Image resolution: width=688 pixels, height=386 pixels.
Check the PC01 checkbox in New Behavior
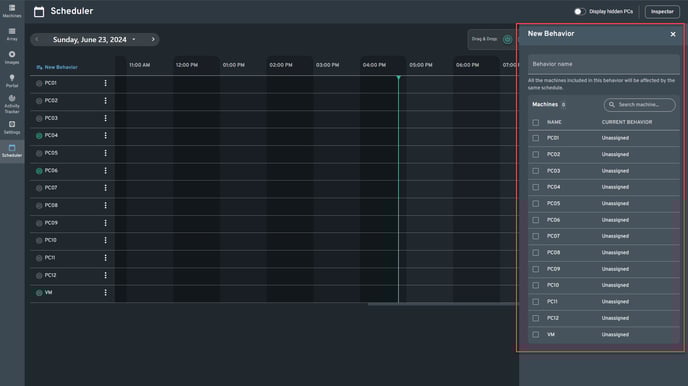coord(536,138)
